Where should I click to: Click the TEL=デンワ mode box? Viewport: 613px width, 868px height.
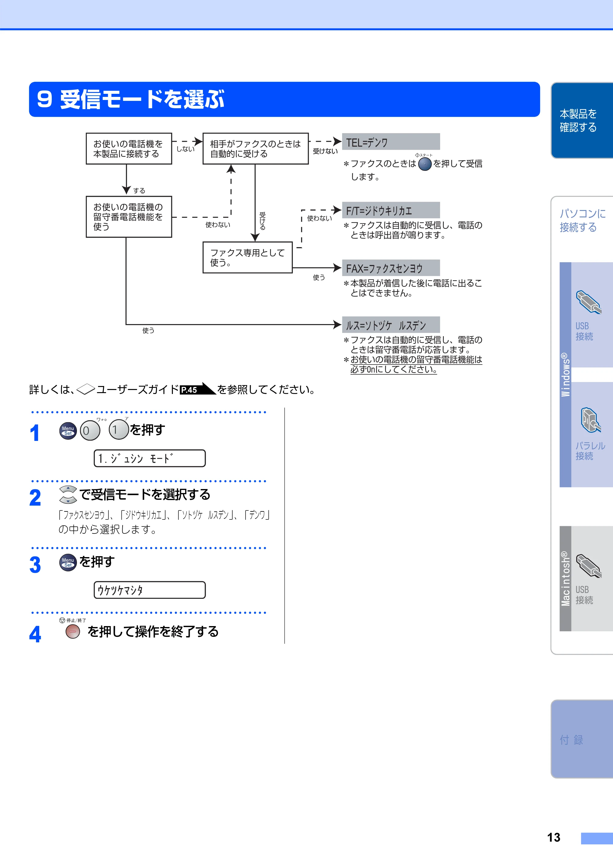point(391,142)
